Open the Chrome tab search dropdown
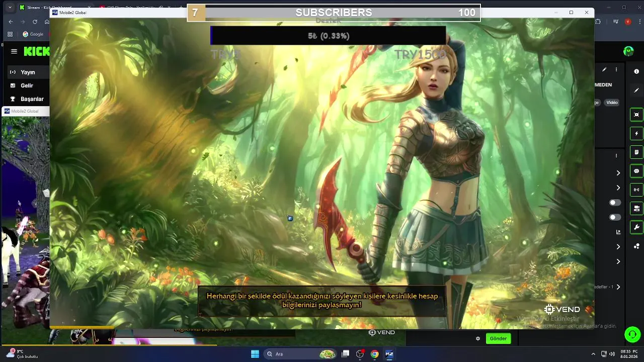 coord(10,8)
